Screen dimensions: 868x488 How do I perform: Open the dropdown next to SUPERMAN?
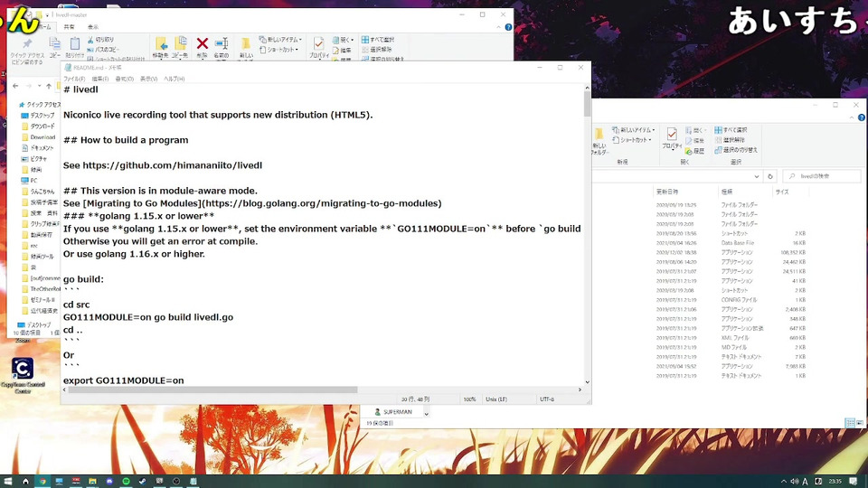click(x=426, y=413)
